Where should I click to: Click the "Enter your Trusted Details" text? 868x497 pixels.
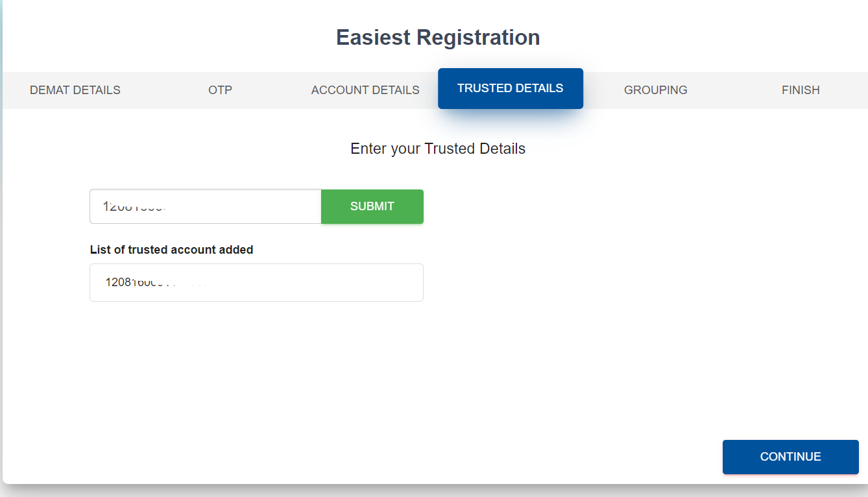tap(438, 149)
